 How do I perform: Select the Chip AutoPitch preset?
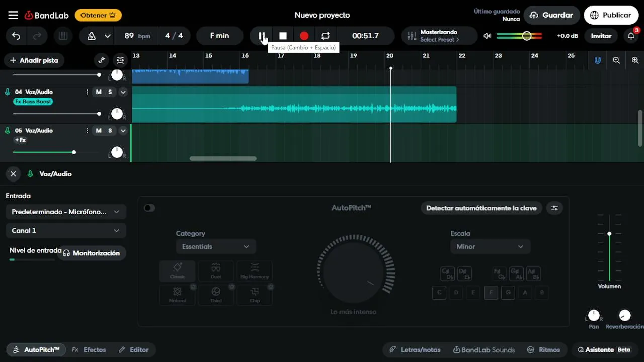255,295
